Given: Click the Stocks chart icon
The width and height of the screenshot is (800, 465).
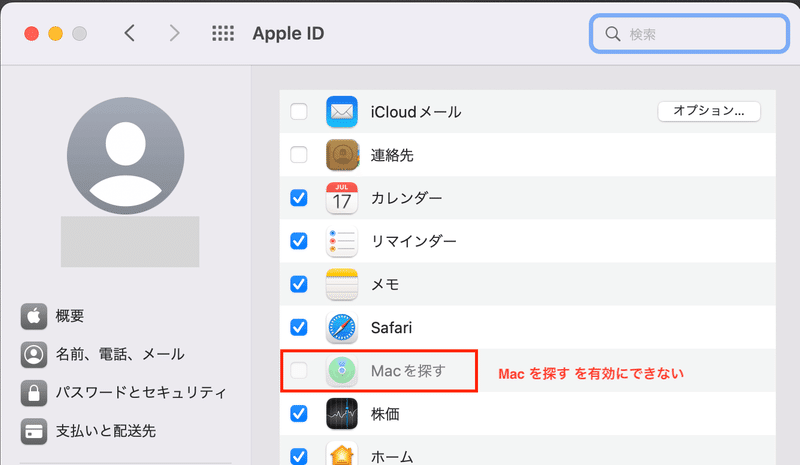Looking at the screenshot, I should tap(342, 413).
